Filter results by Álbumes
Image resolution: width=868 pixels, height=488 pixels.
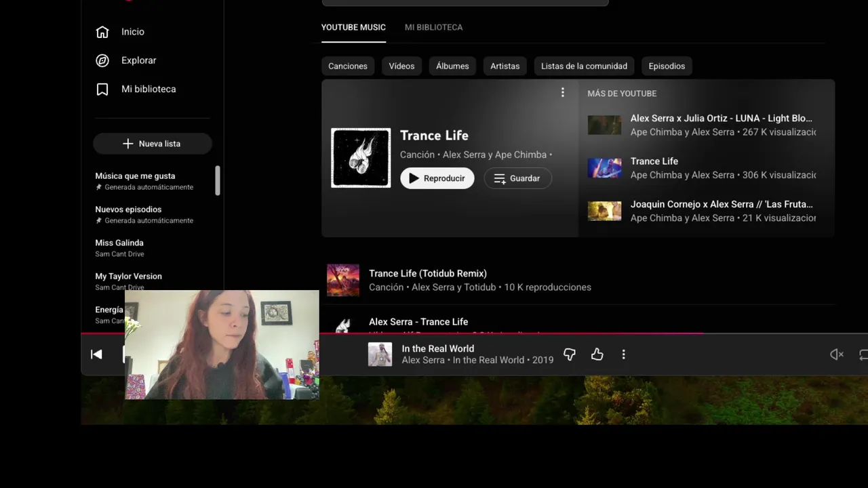click(x=452, y=66)
